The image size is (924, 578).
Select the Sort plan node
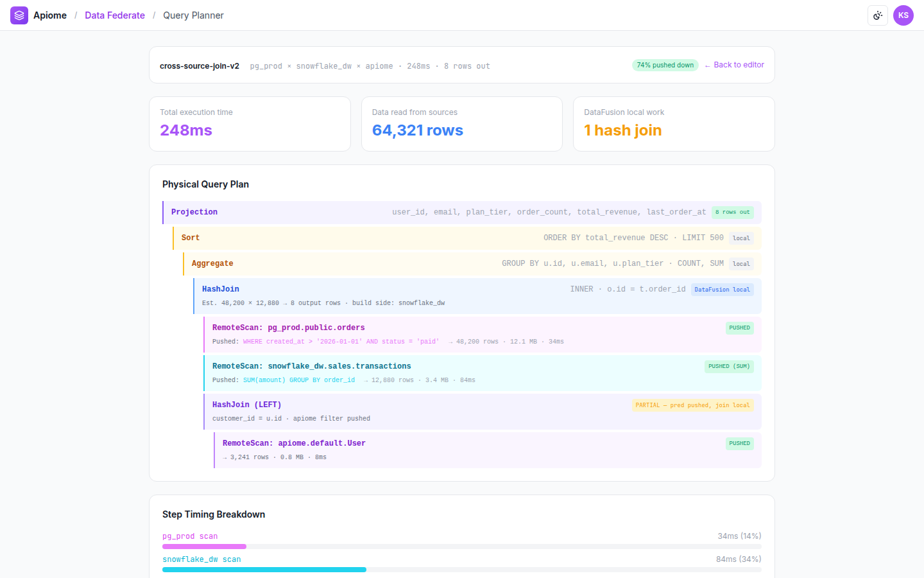pyautogui.click(x=467, y=238)
